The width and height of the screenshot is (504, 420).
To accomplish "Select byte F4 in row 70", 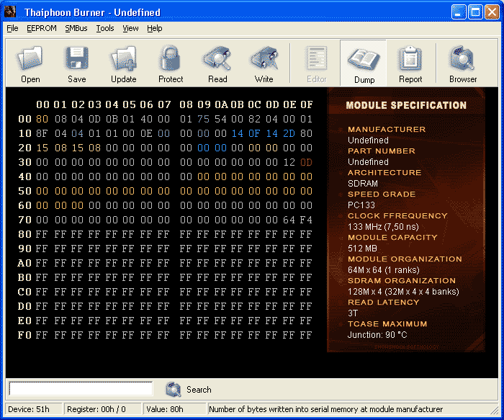I will (x=306, y=220).
